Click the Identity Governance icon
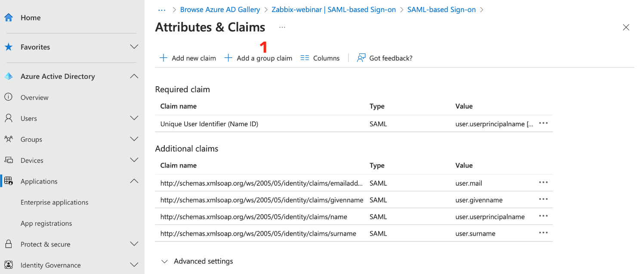 coord(9,265)
